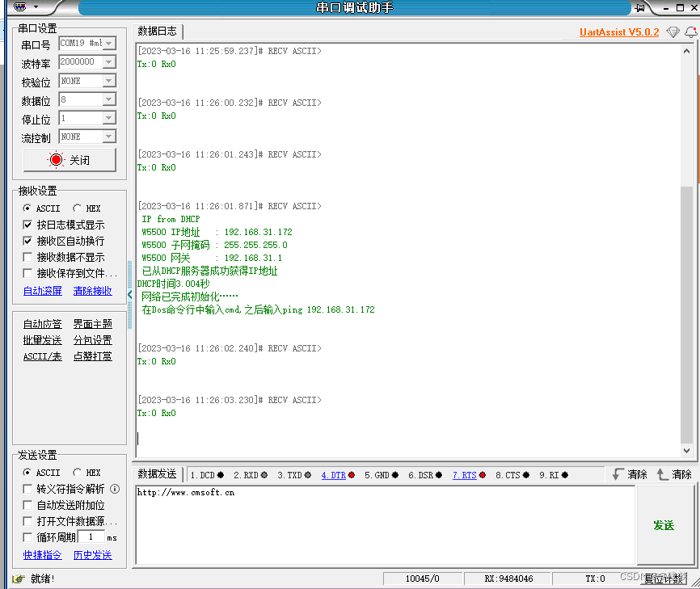
Task: Toggle the 4.DTR red indicator
Action: (352, 475)
